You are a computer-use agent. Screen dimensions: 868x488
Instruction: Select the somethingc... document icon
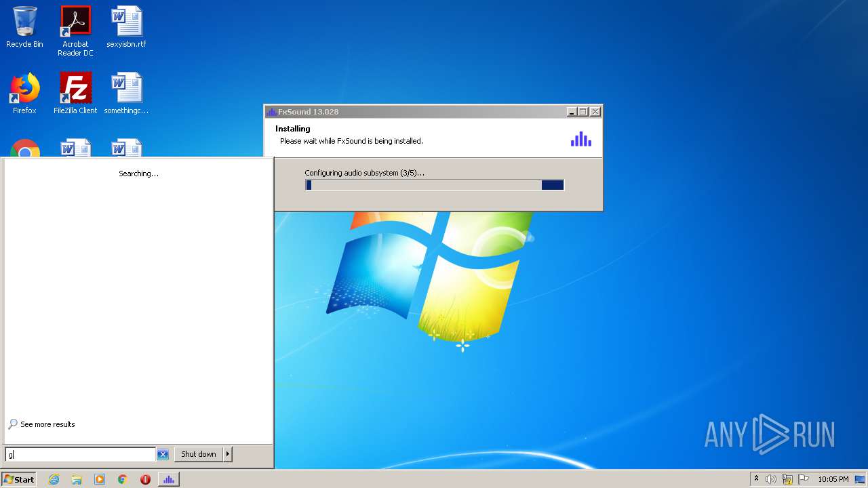click(x=126, y=94)
